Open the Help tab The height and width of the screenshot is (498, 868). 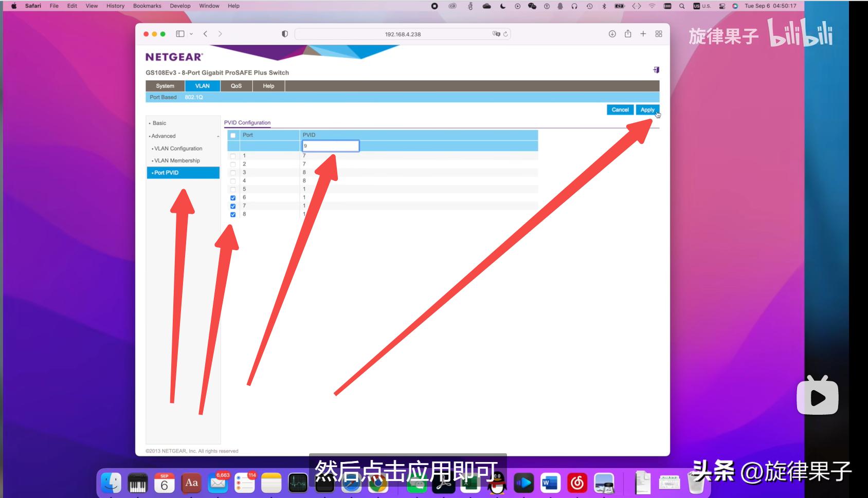coord(268,86)
